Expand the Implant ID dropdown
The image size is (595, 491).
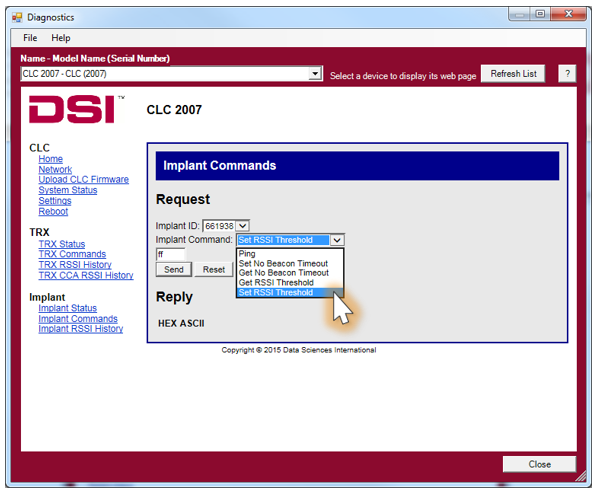point(242,226)
